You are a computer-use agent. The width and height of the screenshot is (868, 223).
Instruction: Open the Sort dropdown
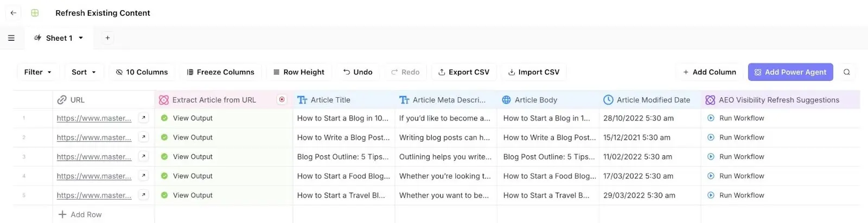click(x=84, y=72)
